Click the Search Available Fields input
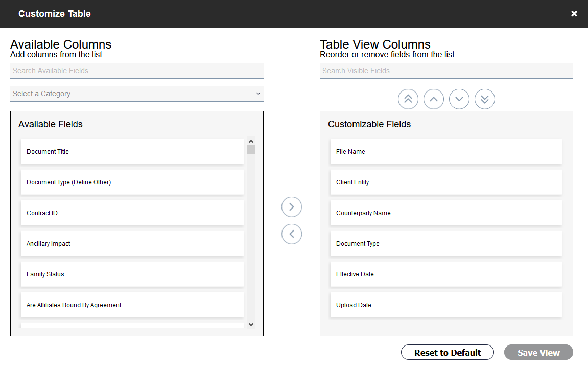This screenshot has height=369, width=588. (136, 71)
